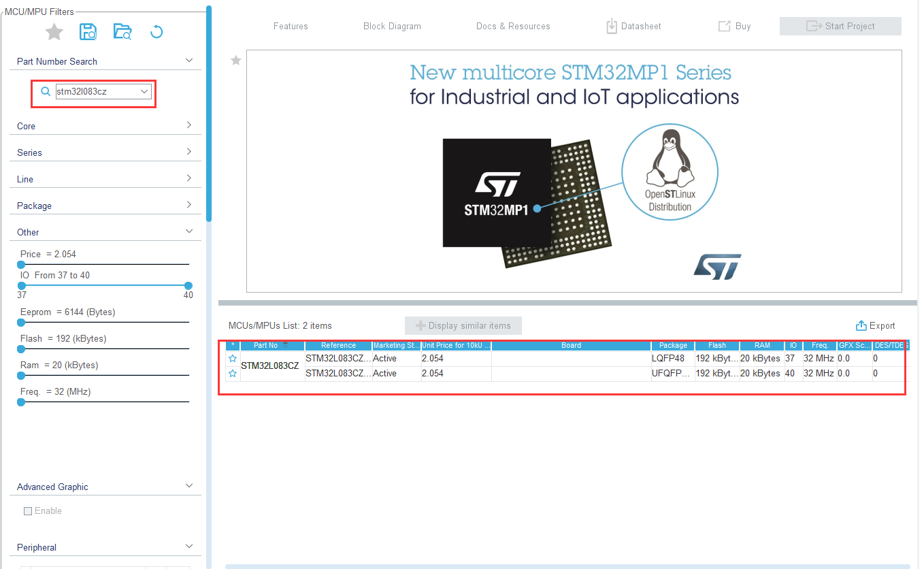
Task: Open the part number combo box dropdown
Action: [144, 91]
